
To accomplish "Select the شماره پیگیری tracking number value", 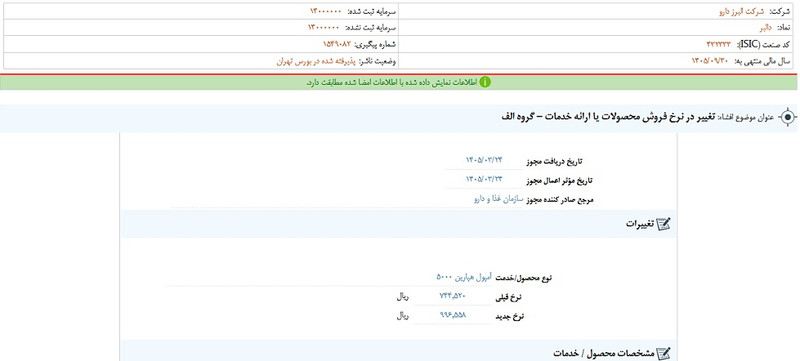I will 337,44.
